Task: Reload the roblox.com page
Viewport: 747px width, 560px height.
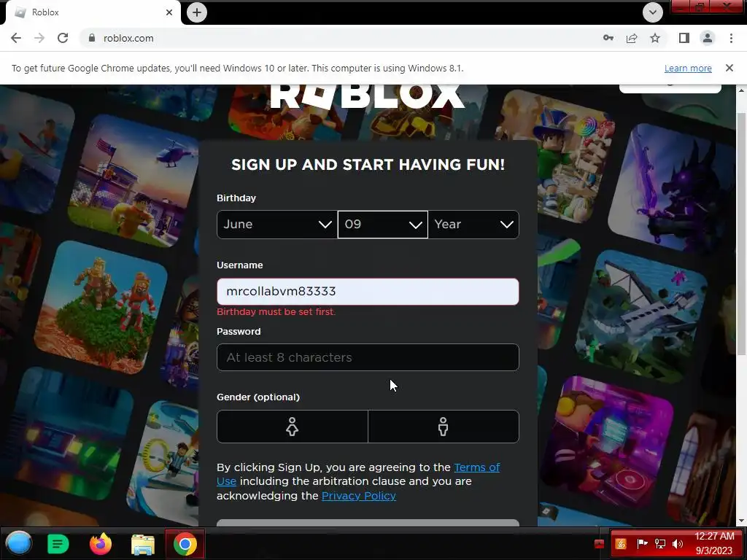Action: click(63, 38)
